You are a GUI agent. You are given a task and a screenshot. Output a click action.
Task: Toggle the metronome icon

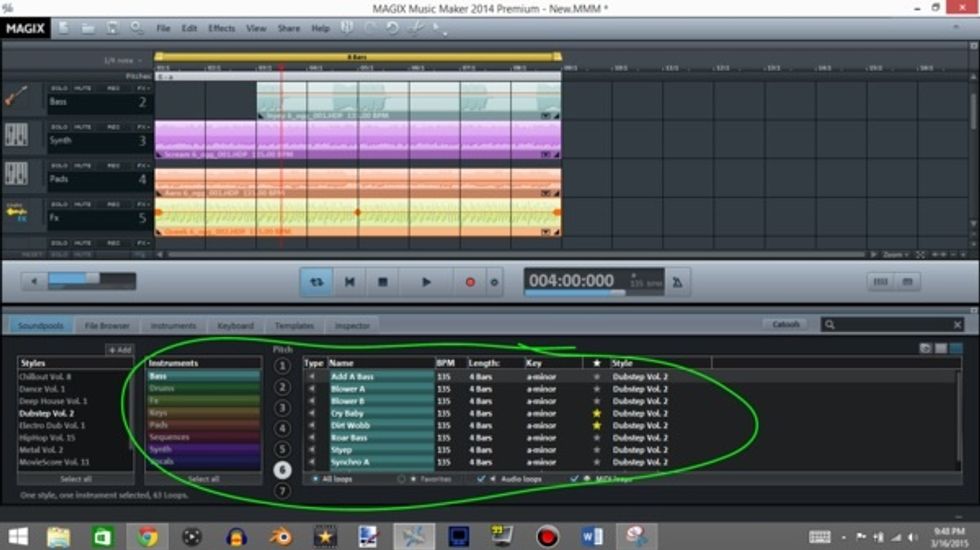(x=678, y=282)
